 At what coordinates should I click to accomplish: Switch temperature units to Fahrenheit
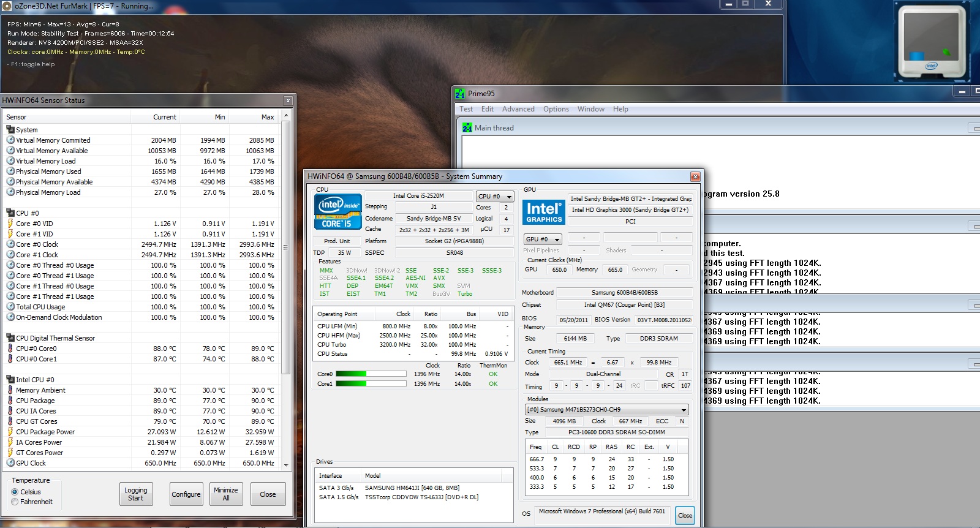click(x=15, y=502)
